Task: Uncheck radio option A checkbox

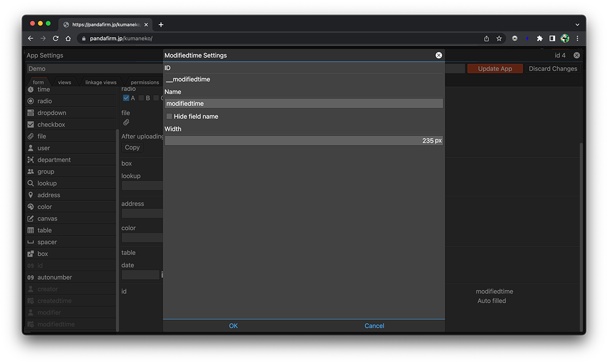Action: (126, 98)
